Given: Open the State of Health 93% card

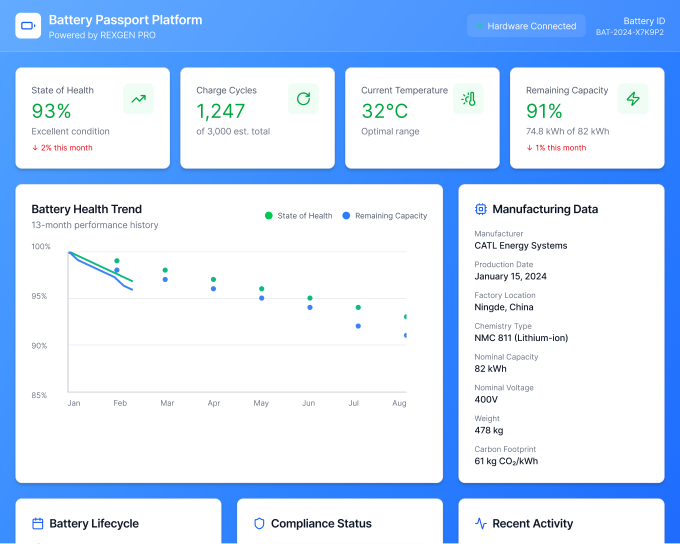Looking at the screenshot, I should (x=92, y=118).
